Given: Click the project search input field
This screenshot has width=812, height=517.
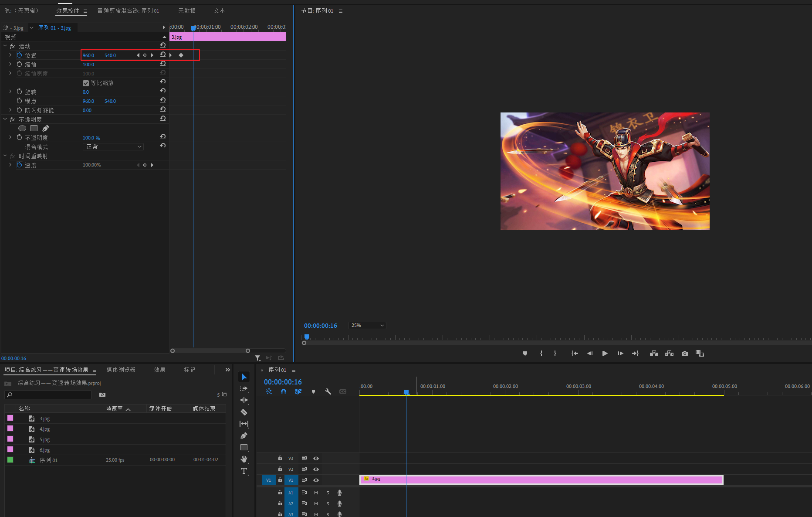Looking at the screenshot, I should click(x=50, y=395).
